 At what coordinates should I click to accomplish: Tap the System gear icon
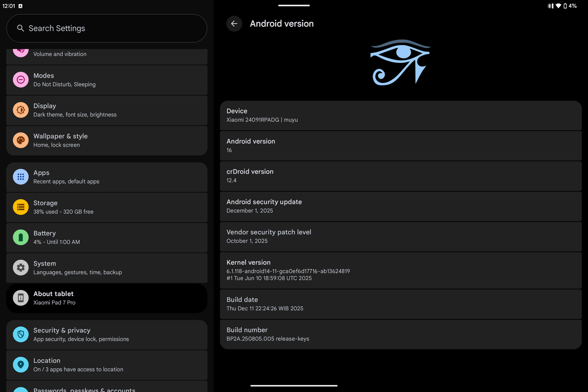point(21,268)
